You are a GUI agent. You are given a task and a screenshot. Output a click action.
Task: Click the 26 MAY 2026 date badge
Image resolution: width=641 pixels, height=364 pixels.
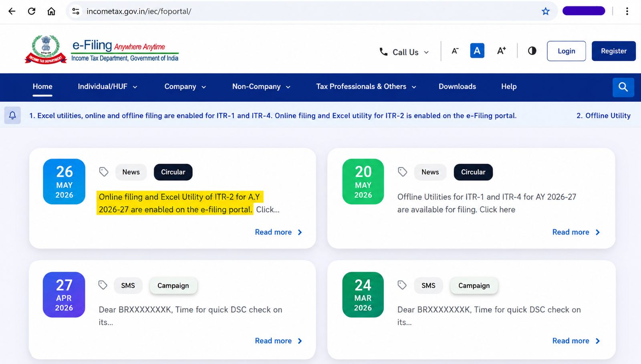pos(64,181)
